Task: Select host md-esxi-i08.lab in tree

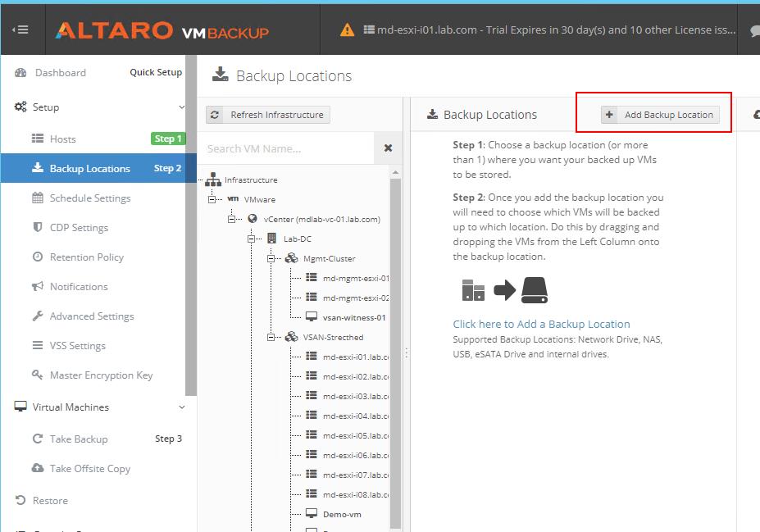Action: [x=356, y=494]
